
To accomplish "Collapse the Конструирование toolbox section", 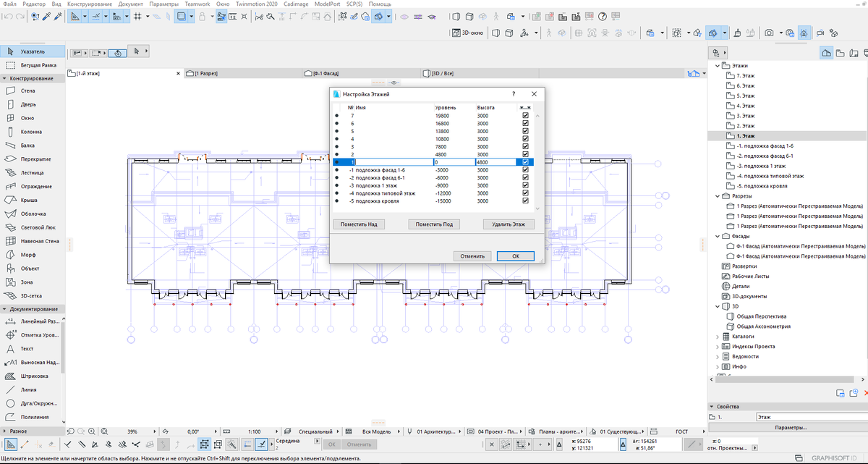I will point(4,78).
